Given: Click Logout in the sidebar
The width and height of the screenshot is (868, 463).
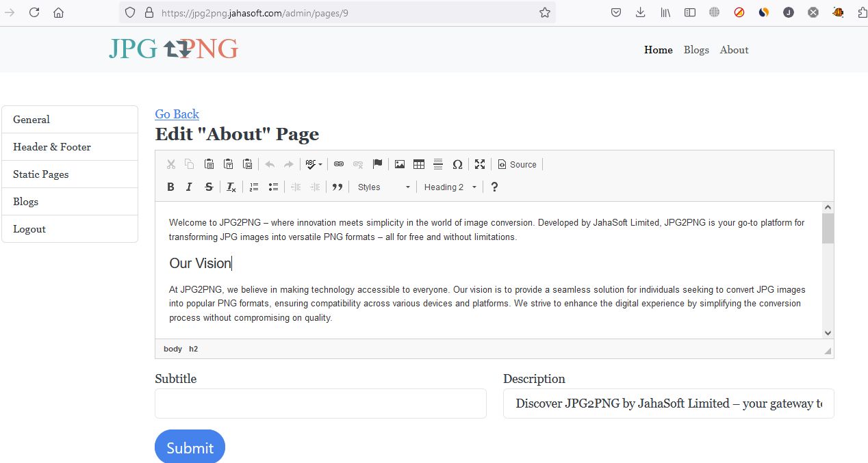Looking at the screenshot, I should click(70, 229).
